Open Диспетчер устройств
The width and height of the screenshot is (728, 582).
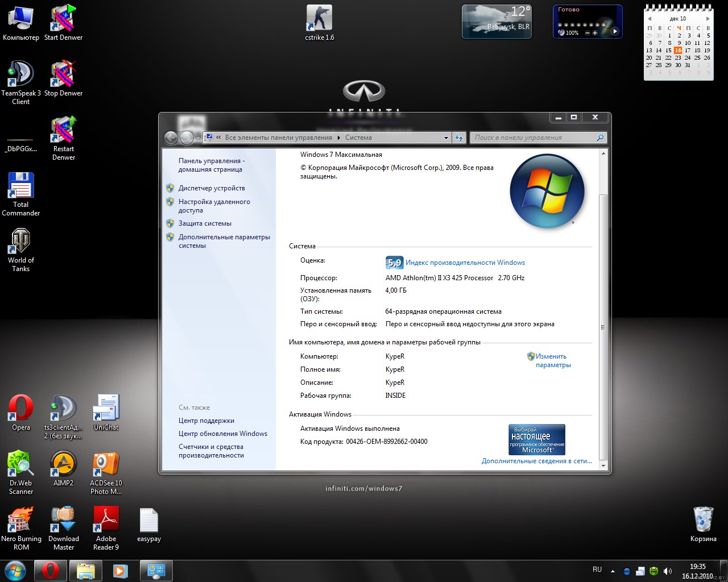point(212,188)
